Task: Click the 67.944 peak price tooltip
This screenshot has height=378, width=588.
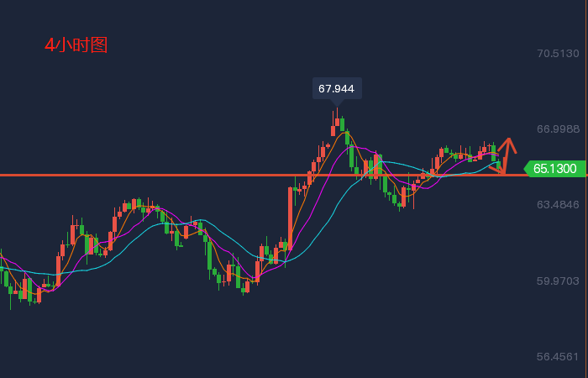Action: coord(337,88)
